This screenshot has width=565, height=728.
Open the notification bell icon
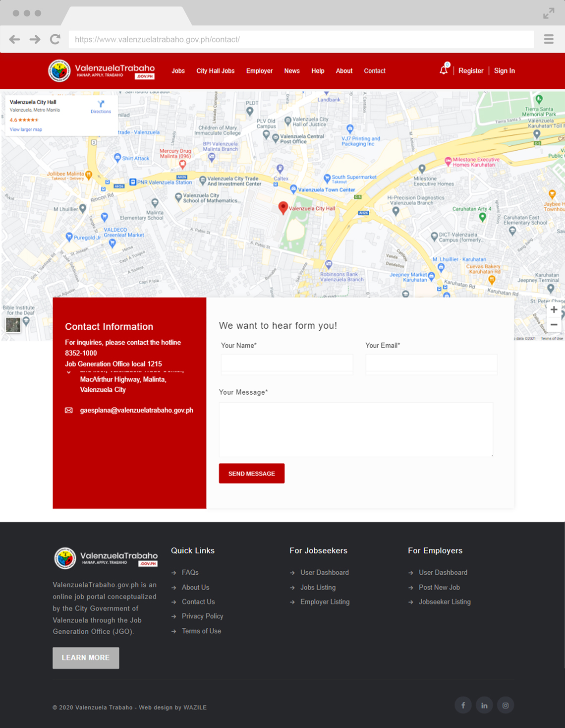pos(444,70)
